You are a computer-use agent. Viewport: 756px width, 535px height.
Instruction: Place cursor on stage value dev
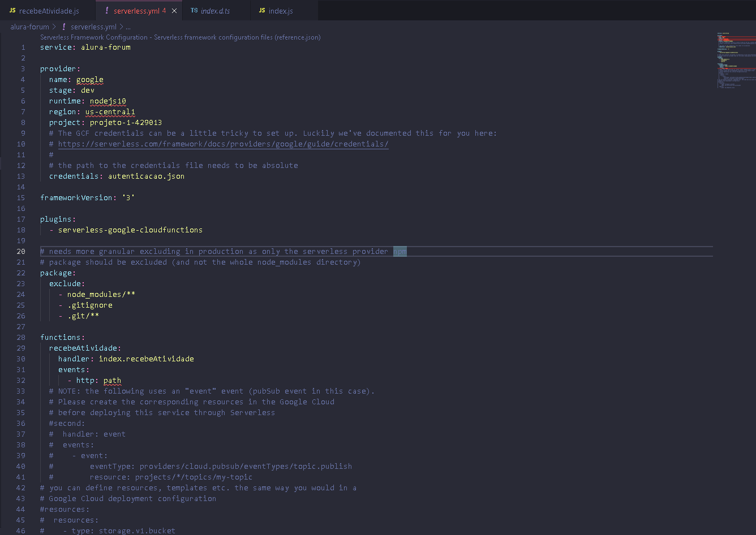pos(88,90)
